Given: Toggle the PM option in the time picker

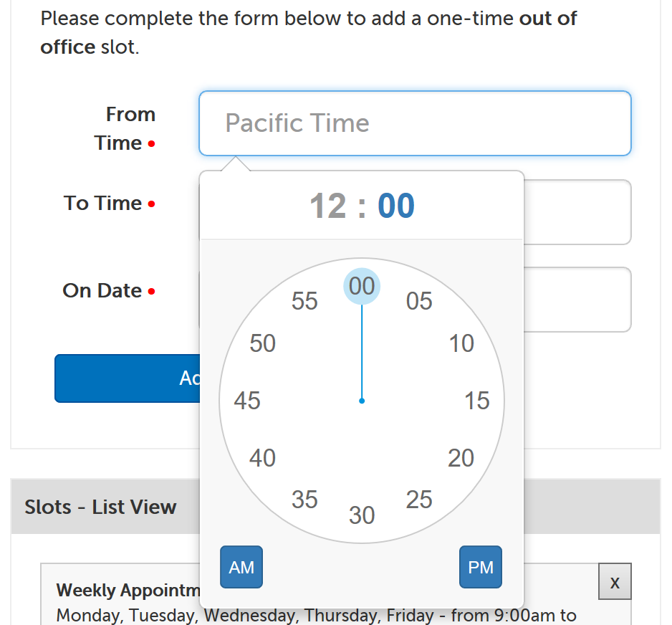Looking at the screenshot, I should [480, 567].
